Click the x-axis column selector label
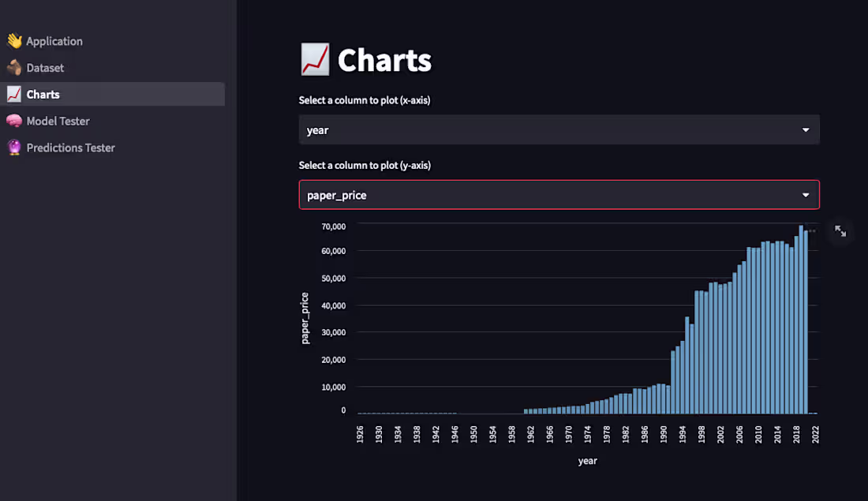Screen dimensions: 868x501 364,100
